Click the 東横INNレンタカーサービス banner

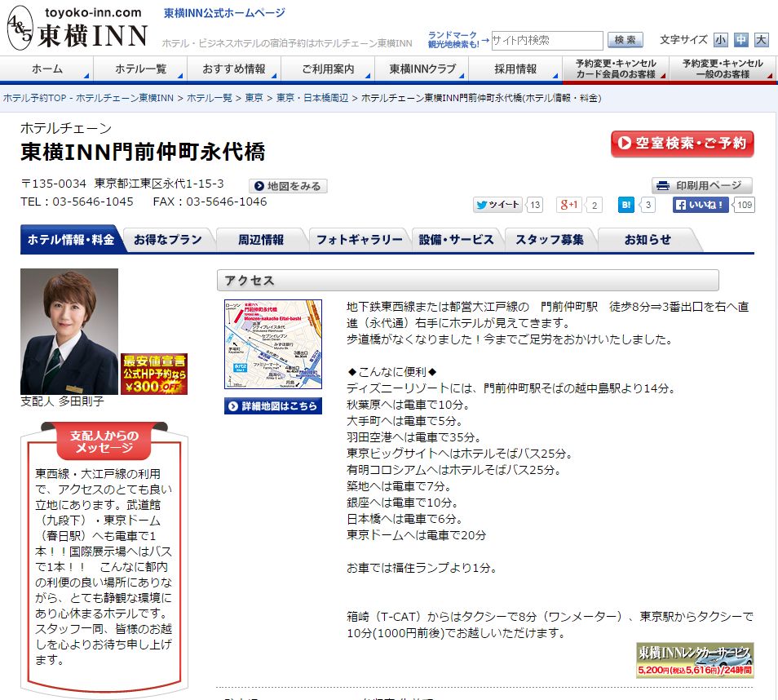point(695,660)
